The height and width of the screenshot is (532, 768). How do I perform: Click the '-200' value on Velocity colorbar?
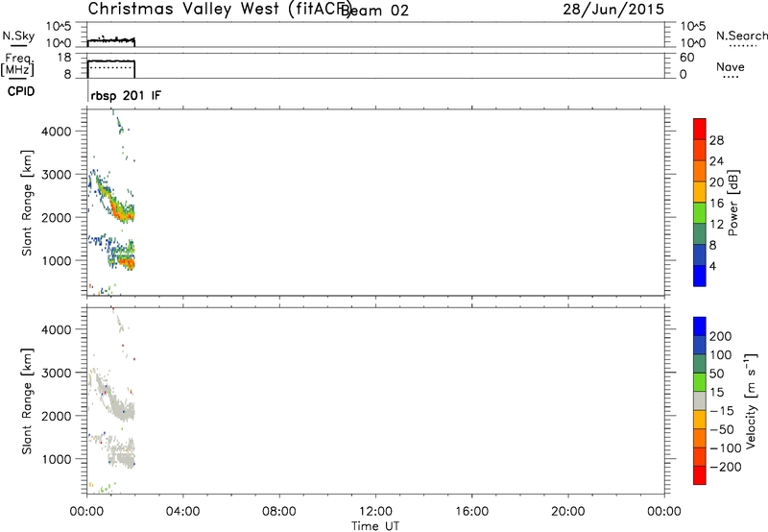click(726, 467)
